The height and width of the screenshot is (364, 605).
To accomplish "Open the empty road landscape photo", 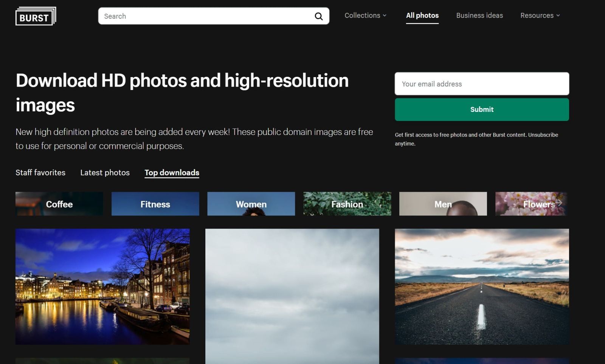I will (x=482, y=286).
